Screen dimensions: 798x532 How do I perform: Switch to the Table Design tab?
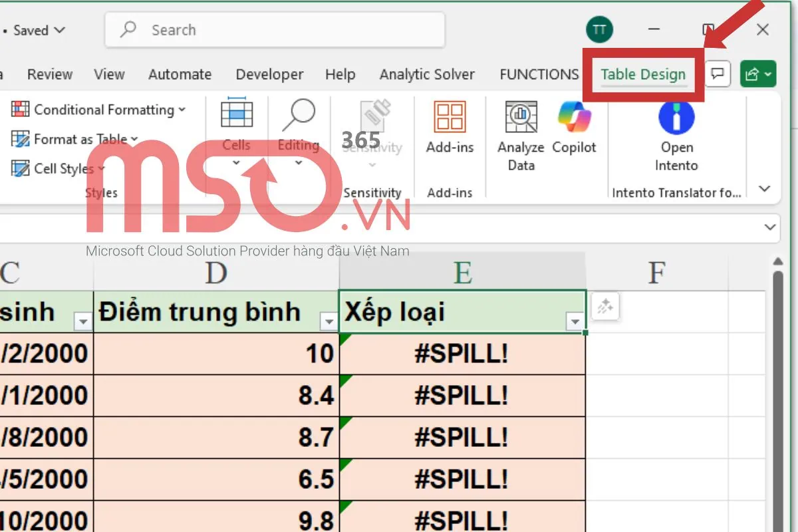[642, 74]
